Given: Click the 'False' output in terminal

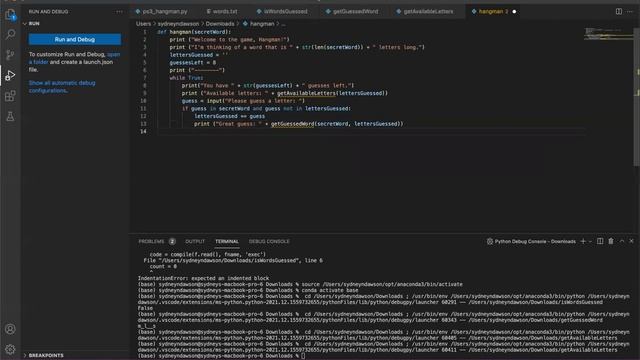Looking at the screenshot, I should pos(145,308).
